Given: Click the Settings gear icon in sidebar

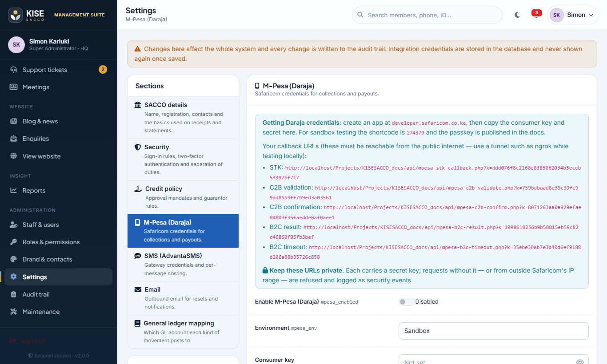Looking at the screenshot, I should tap(14, 277).
